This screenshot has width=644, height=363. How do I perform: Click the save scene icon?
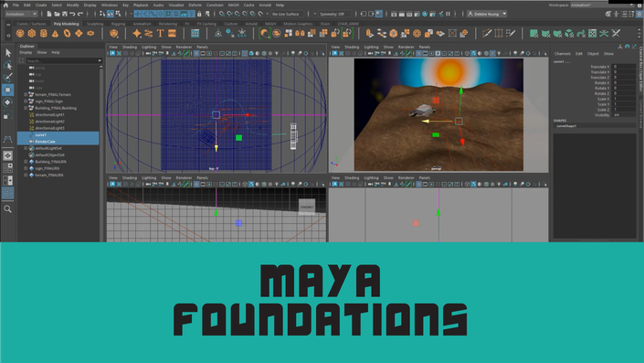(65, 14)
